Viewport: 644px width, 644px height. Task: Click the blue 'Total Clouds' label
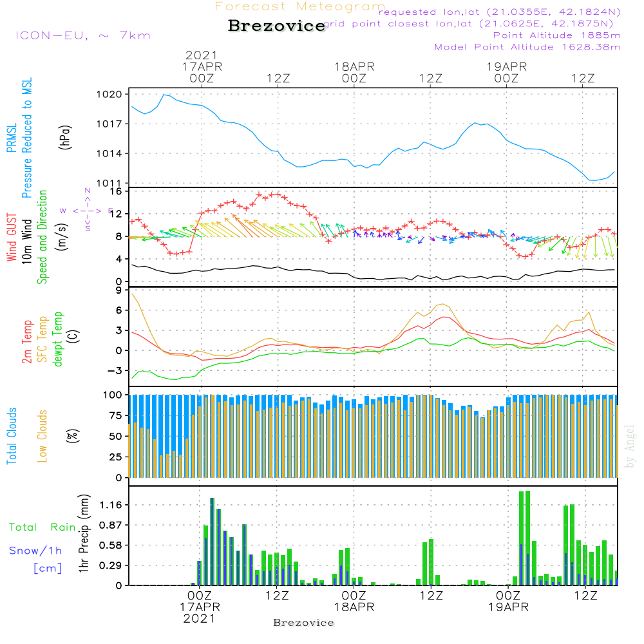[12, 436]
